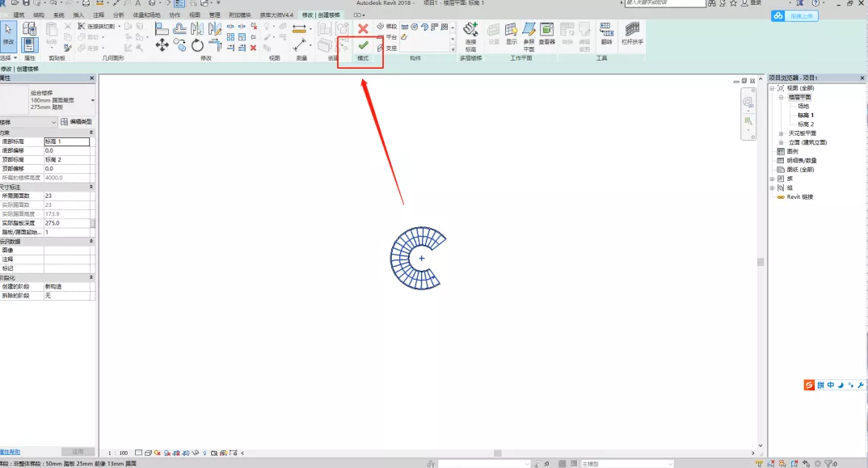Open the Workplane Viewer (查看器)

[546, 33]
